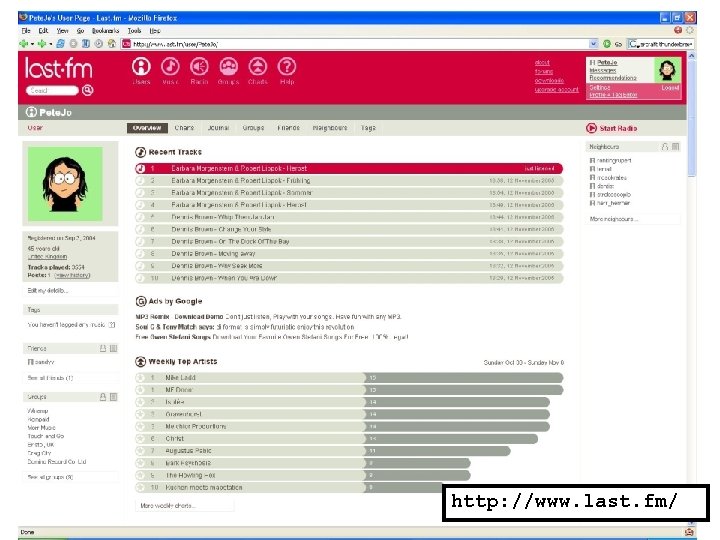720x540 pixels.
Task: Click the Christ artist play count bar
Action: pos(451,439)
